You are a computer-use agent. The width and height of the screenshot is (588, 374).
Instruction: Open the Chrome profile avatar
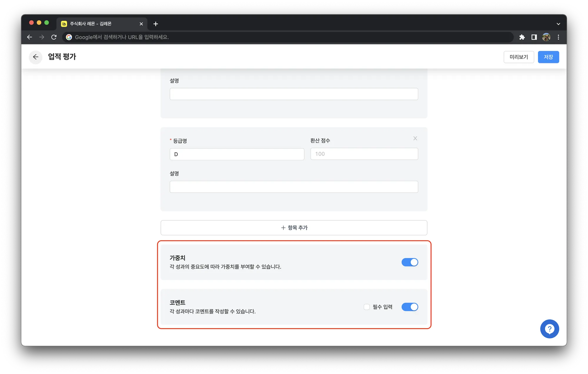(x=546, y=37)
